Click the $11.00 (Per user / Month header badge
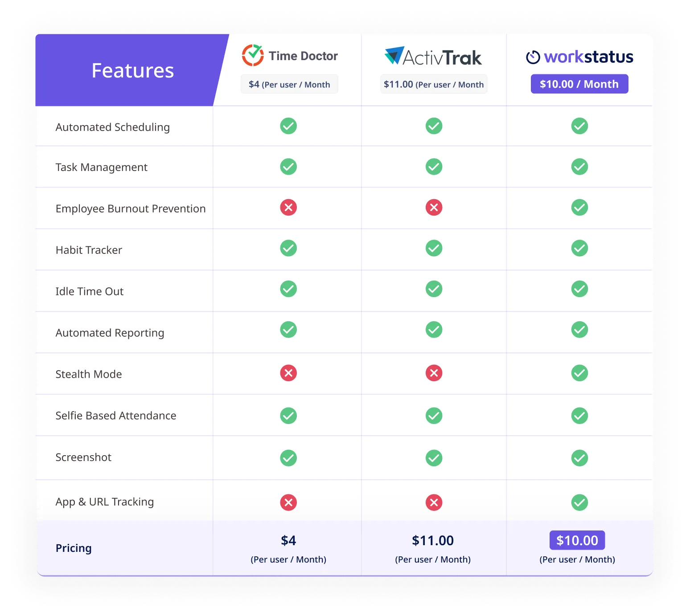This screenshot has height=616, width=690. coord(434,84)
